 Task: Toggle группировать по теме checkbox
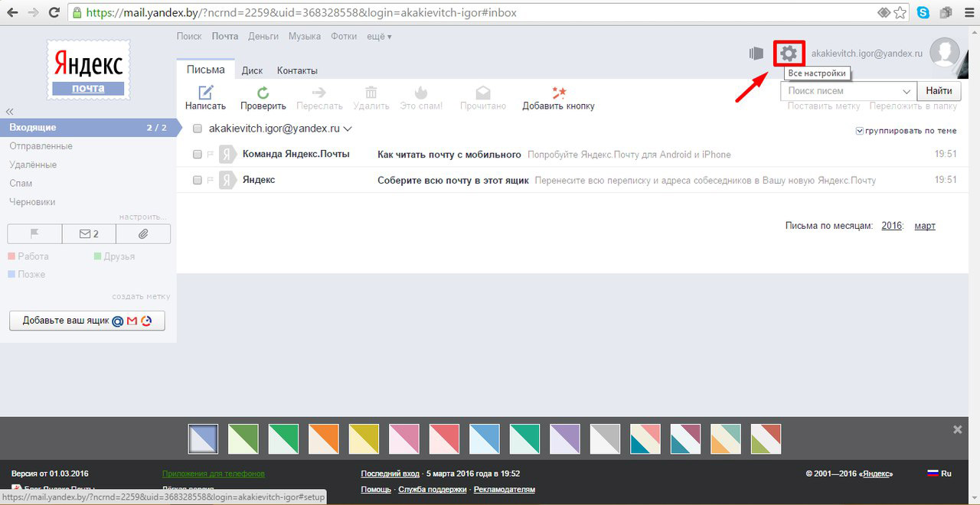pyautogui.click(x=860, y=131)
